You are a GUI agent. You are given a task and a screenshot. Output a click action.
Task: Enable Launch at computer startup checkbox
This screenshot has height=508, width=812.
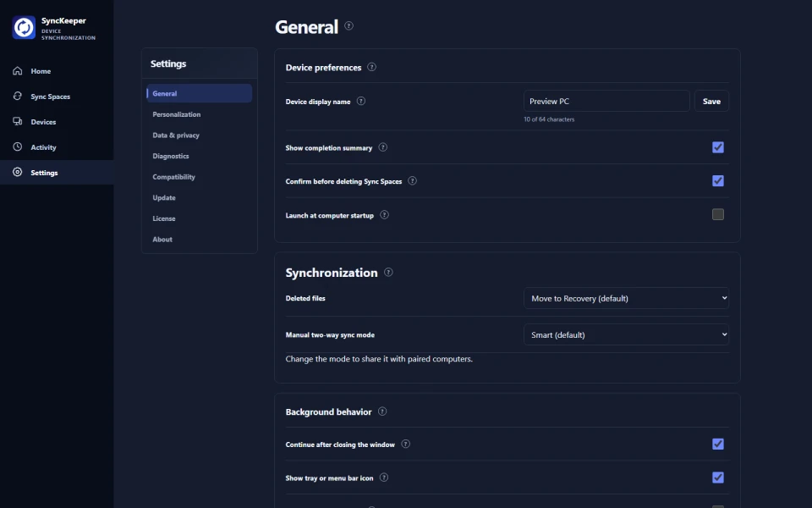pyautogui.click(x=718, y=214)
